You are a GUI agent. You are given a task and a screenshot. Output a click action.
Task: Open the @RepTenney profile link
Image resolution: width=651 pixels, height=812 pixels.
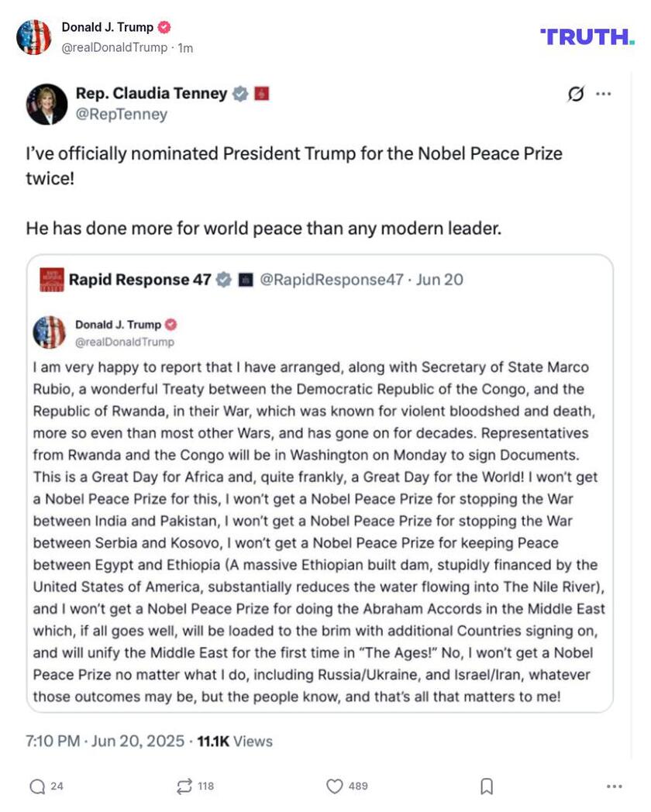point(121,114)
